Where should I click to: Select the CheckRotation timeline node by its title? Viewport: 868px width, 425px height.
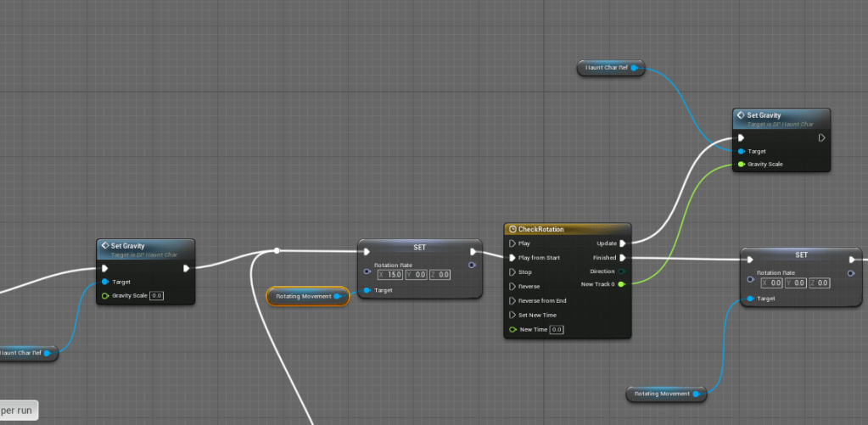[543, 229]
